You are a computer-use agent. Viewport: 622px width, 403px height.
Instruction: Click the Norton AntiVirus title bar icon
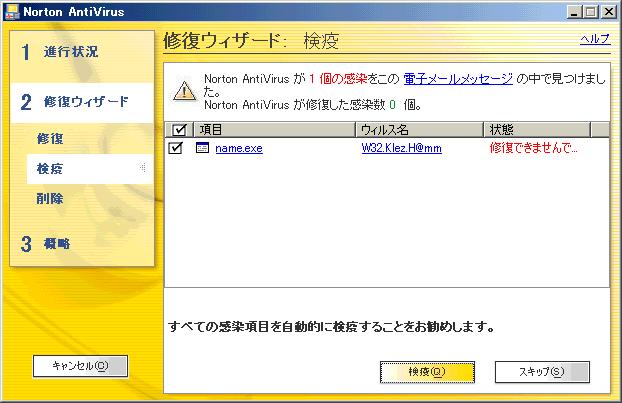pyautogui.click(x=11, y=12)
